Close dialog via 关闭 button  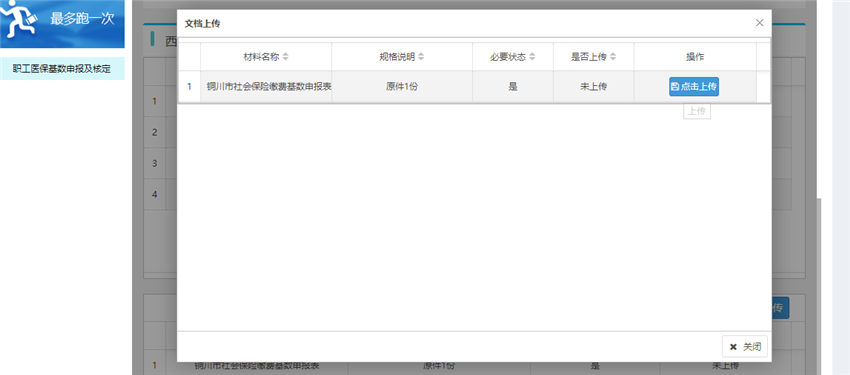(745, 347)
